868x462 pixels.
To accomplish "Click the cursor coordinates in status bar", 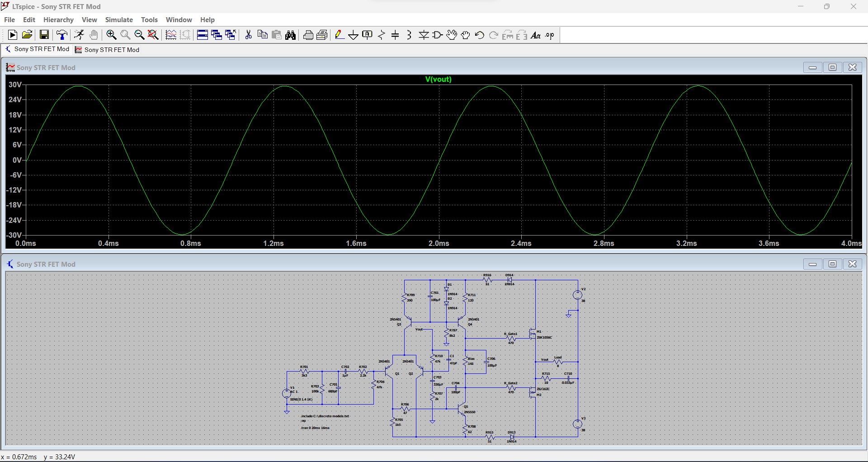I will [38, 457].
